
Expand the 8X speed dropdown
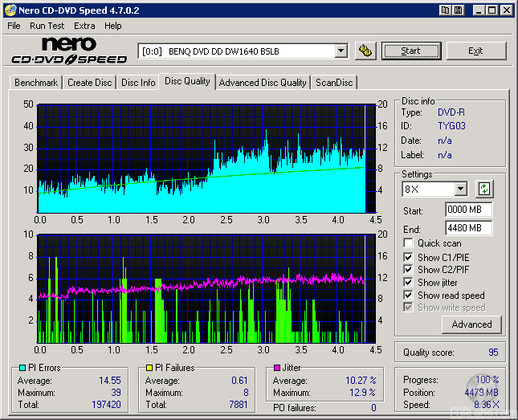tap(460, 190)
